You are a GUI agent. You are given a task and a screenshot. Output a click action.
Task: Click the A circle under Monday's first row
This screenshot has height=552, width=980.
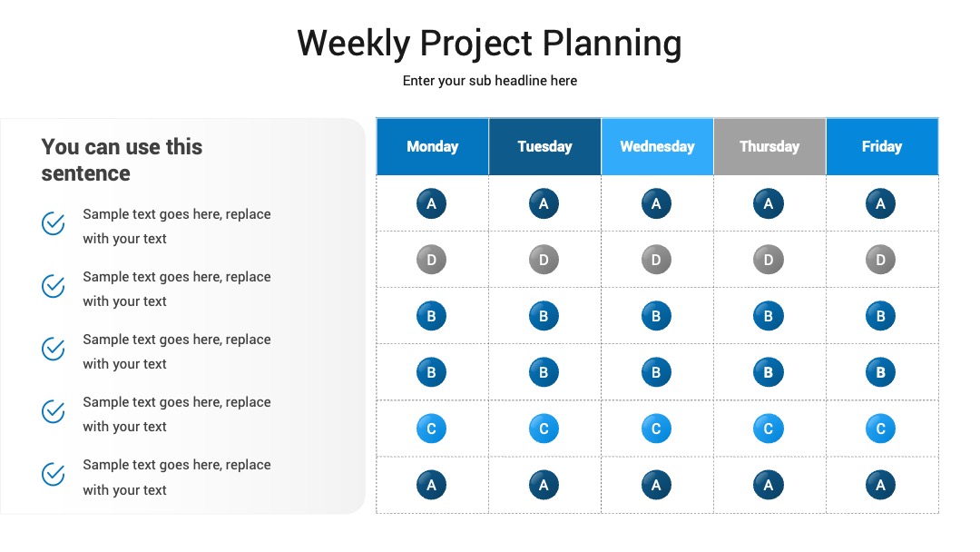431,203
